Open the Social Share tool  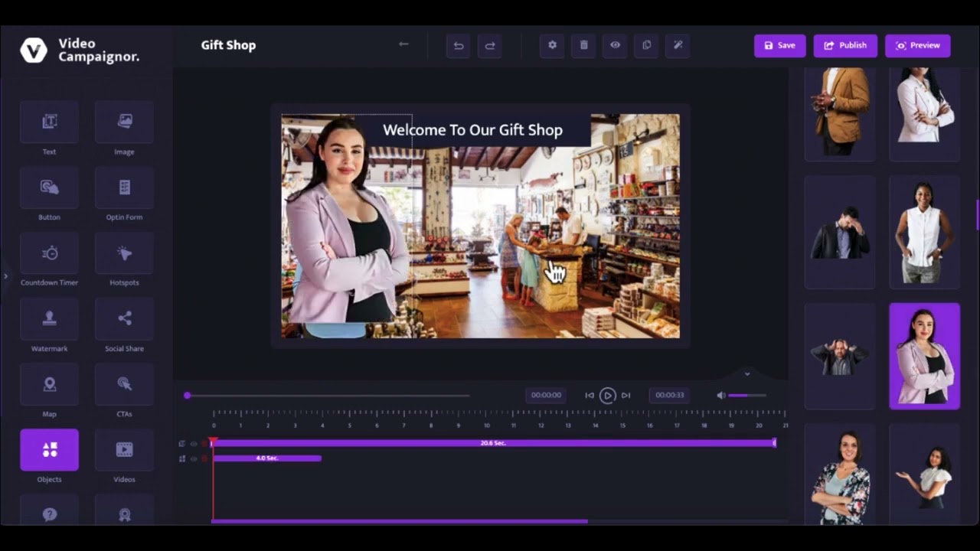(124, 318)
